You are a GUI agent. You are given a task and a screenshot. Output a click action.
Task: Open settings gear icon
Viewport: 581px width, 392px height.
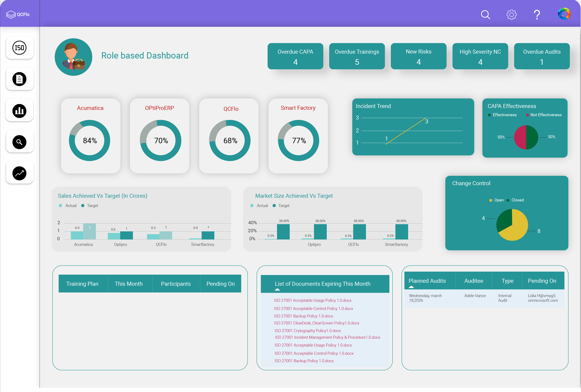click(511, 14)
